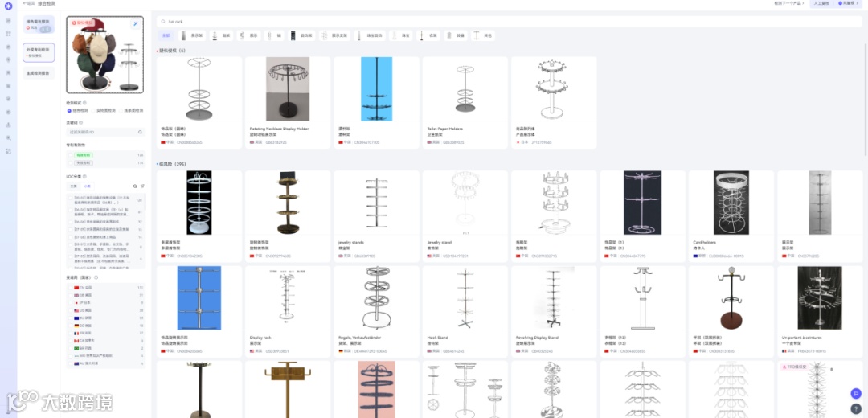Click the app logo at top-left
868x418 pixels.
[x=8, y=6]
